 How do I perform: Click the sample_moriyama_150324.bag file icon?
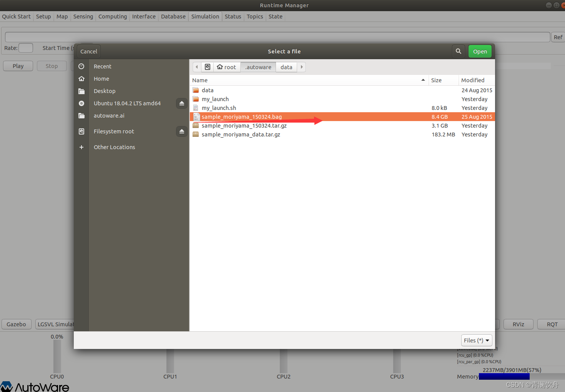(x=196, y=117)
